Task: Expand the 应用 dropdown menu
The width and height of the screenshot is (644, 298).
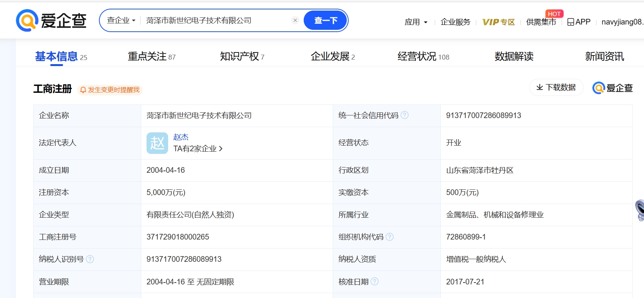Action: coord(416,22)
